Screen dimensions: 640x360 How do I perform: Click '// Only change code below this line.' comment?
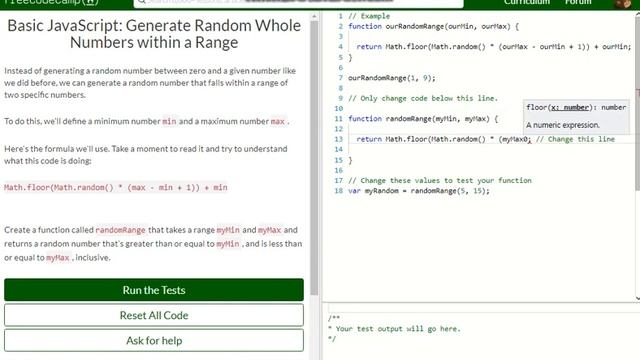click(423, 98)
